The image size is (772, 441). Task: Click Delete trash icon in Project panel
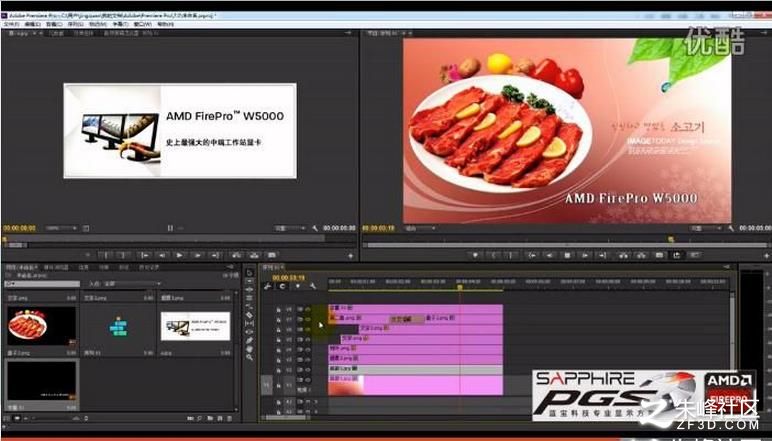(x=229, y=418)
